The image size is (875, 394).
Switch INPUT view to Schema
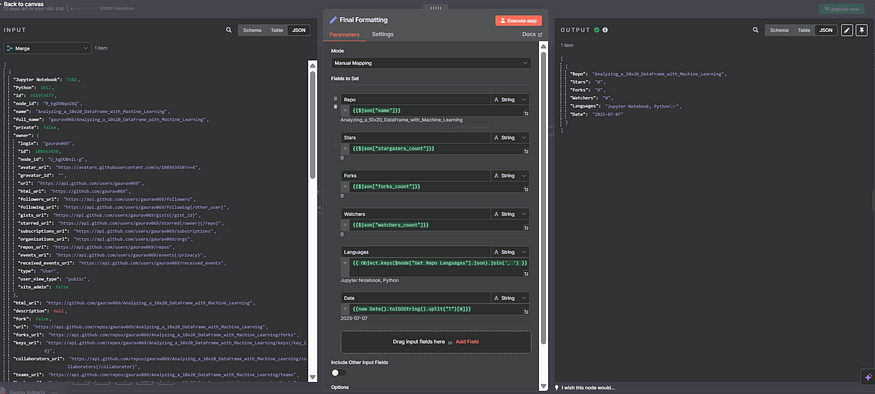252,30
